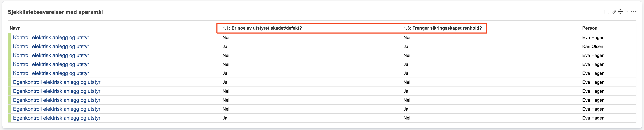
Task: Click the '1.1: Er noe av utstyret skadet/defekt?' header
Action: pos(262,28)
